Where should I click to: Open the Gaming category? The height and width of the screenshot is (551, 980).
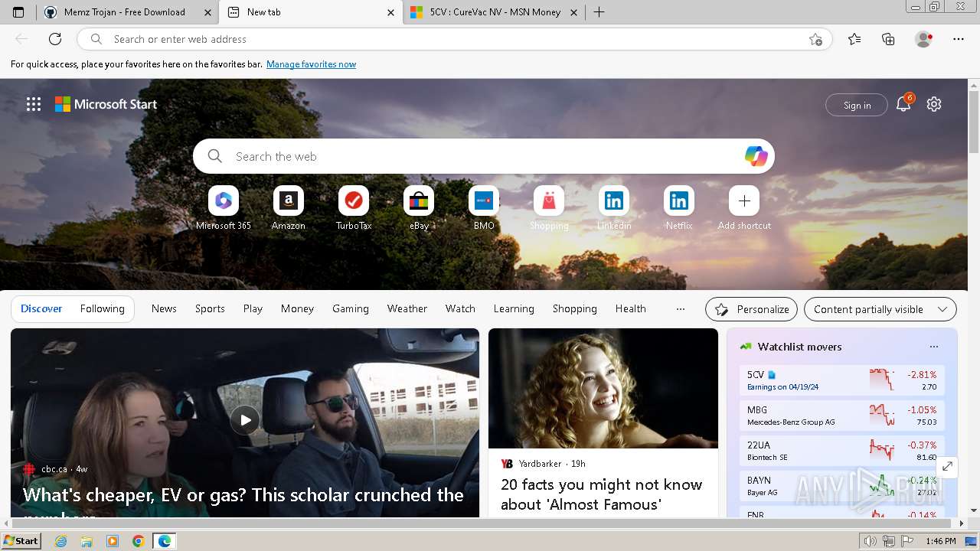pos(351,308)
